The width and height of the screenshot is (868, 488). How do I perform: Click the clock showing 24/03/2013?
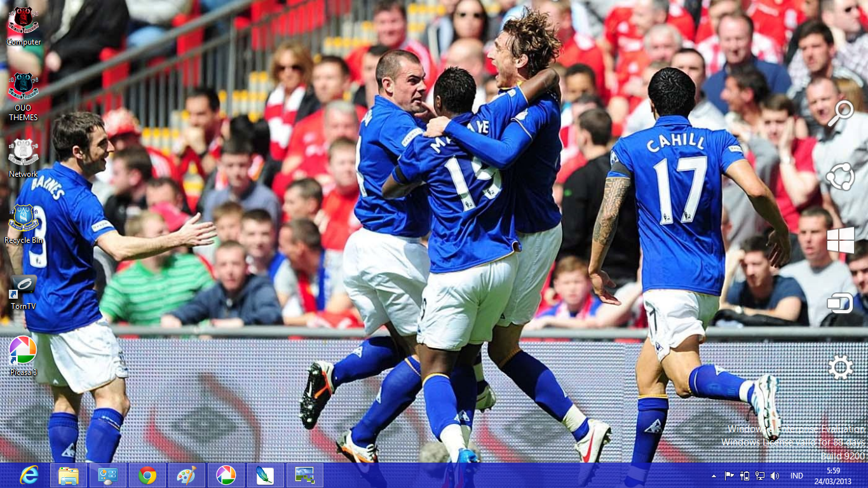click(x=832, y=475)
